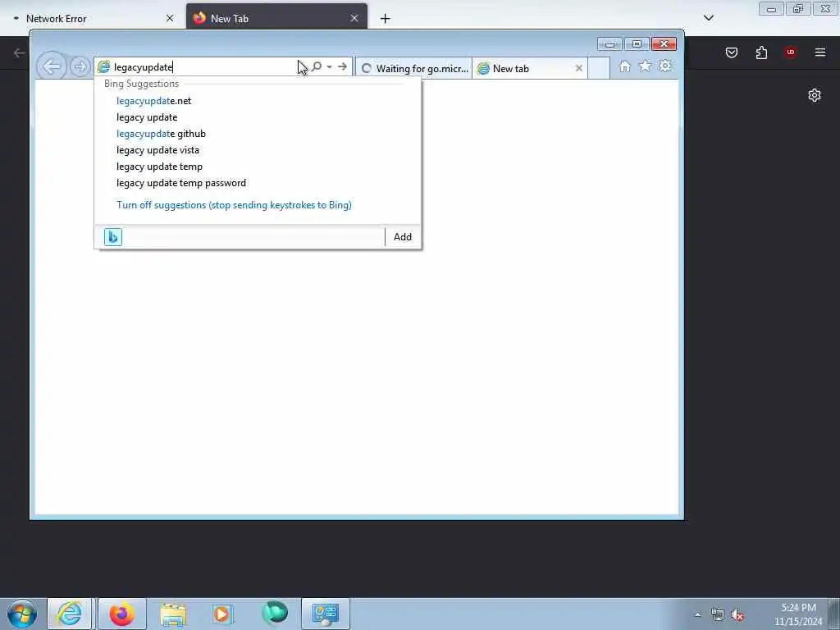Open Windows Explorer from the taskbar
This screenshot has height=630, width=840.
click(173, 614)
